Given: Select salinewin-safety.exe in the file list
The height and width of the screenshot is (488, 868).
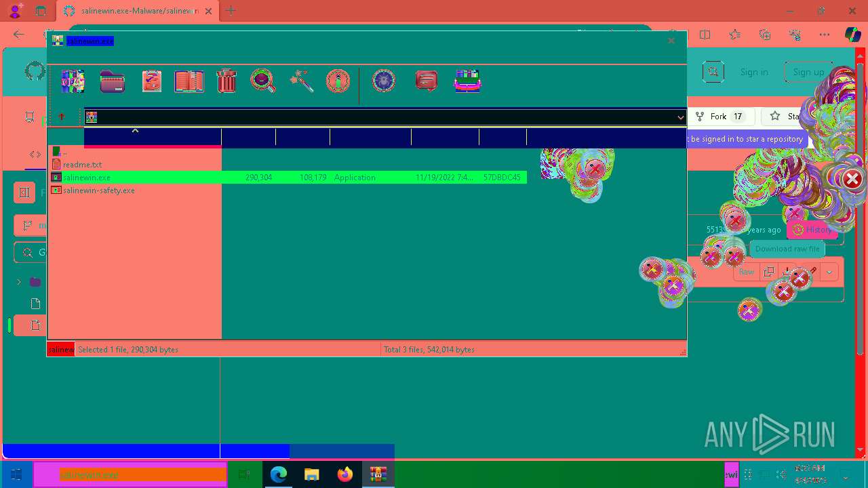Looking at the screenshot, I should (98, 190).
